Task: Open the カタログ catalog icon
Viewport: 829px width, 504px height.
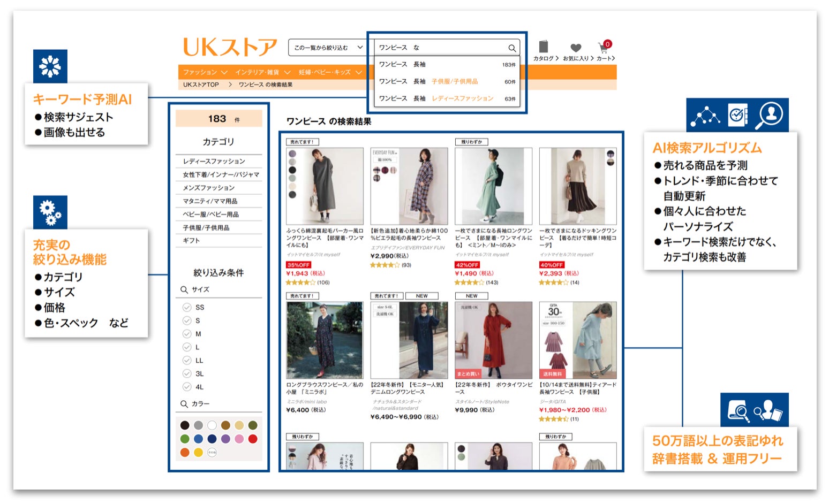Action: click(x=544, y=47)
